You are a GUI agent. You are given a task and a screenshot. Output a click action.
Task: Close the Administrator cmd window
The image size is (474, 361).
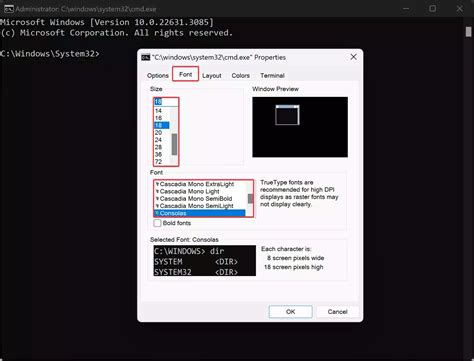click(x=460, y=9)
